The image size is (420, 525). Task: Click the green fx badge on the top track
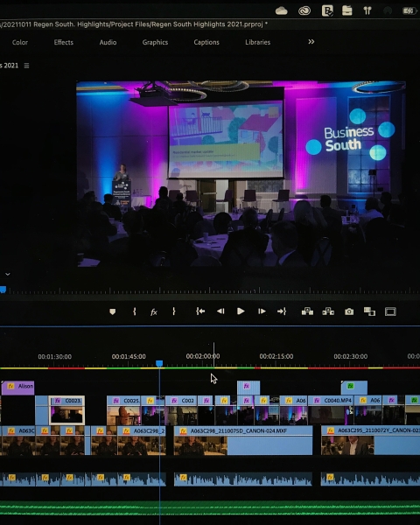click(350, 386)
